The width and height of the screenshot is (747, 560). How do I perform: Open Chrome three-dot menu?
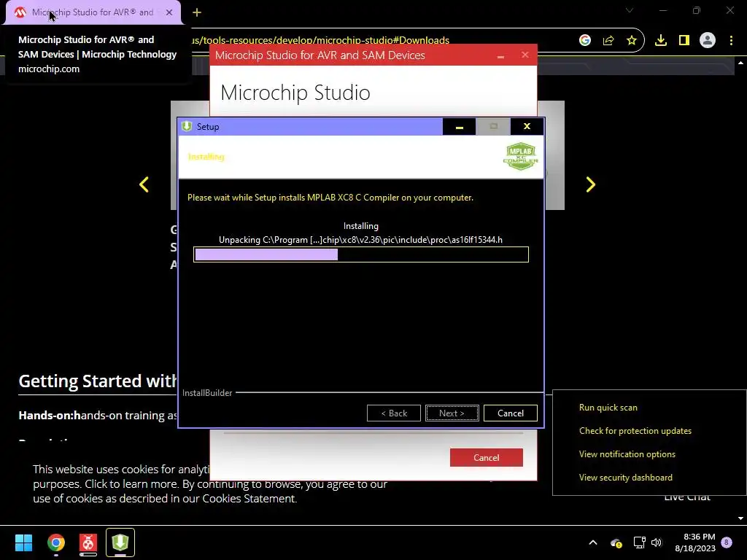(731, 41)
